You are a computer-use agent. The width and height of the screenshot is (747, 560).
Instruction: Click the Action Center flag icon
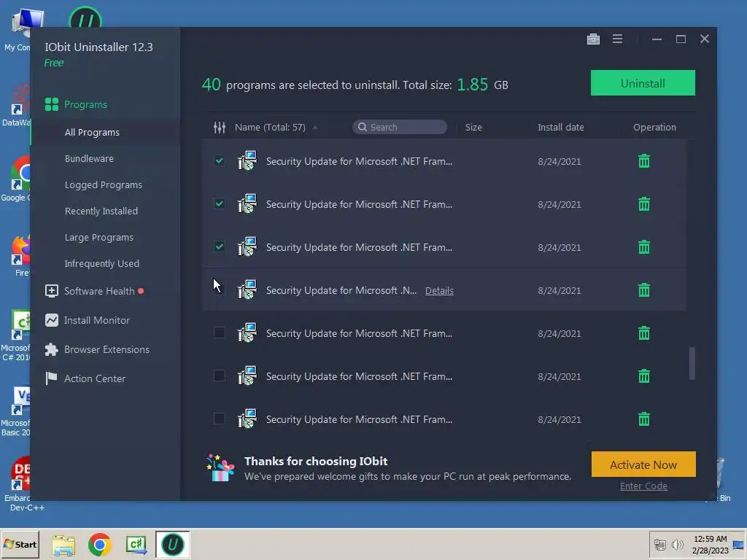point(51,378)
